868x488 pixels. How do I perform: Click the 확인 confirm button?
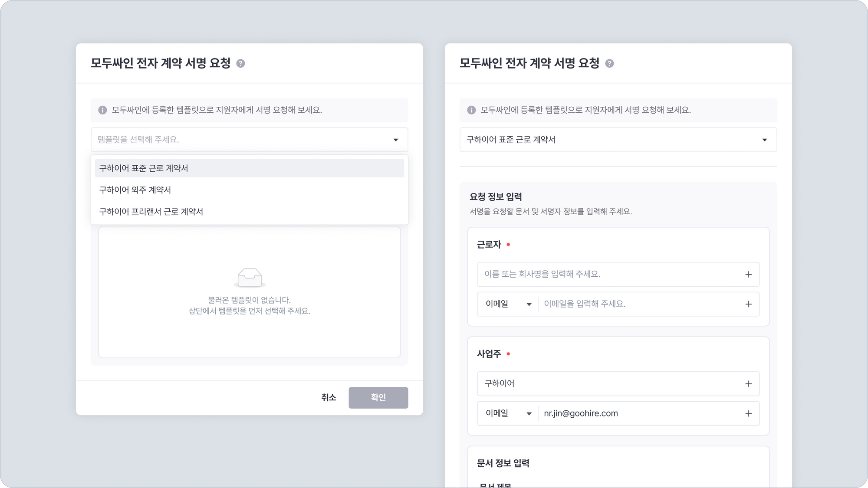coord(378,398)
